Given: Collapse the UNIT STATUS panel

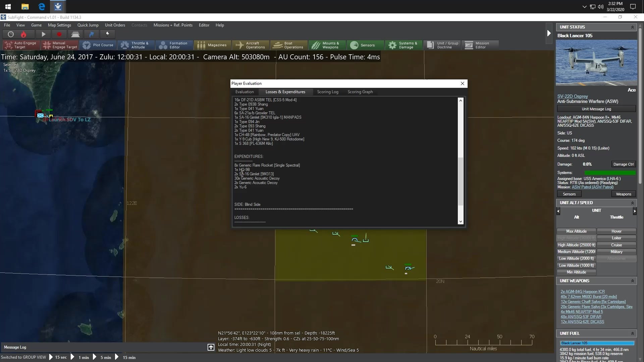Looking at the screenshot, I should tap(633, 27).
